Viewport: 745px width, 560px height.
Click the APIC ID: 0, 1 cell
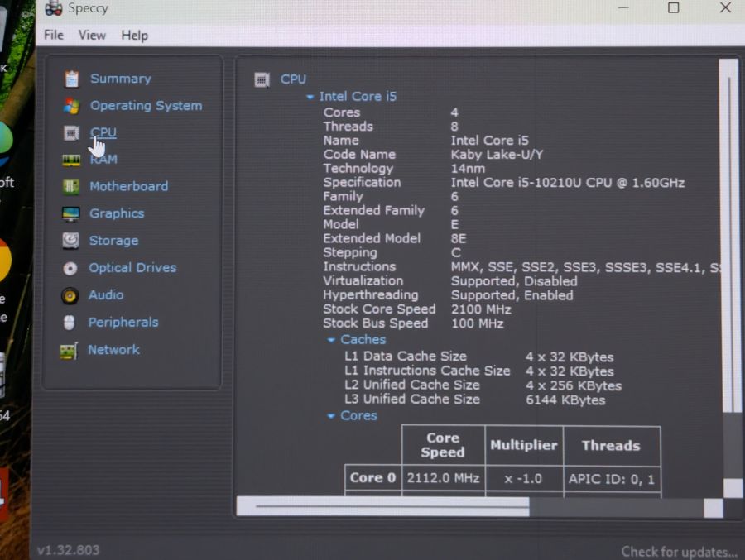(x=612, y=479)
